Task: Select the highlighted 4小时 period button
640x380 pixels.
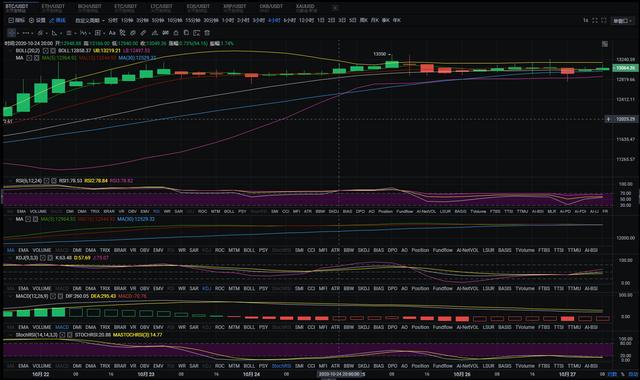Action: [x=274, y=20]
